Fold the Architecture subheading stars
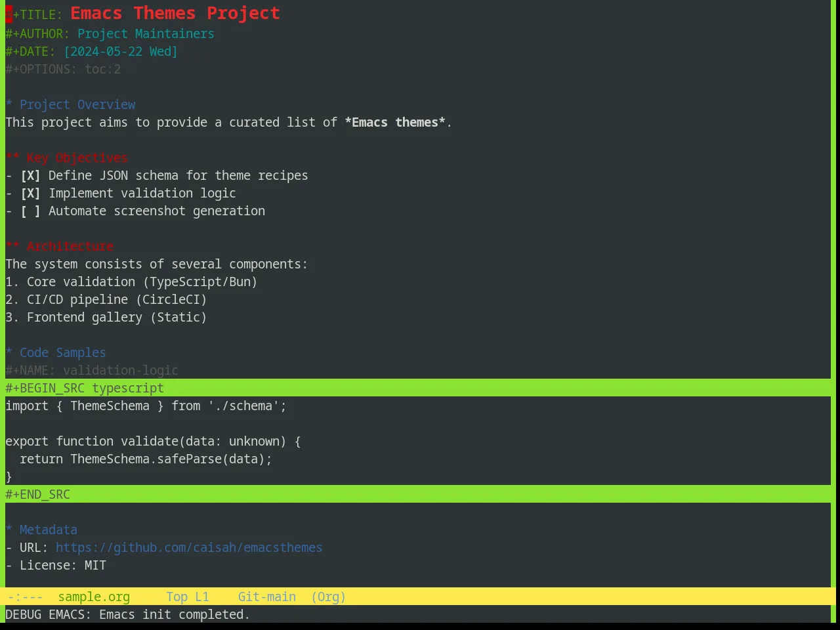The width and height of the screenshot is (840, 630). [x=12, y=247]
